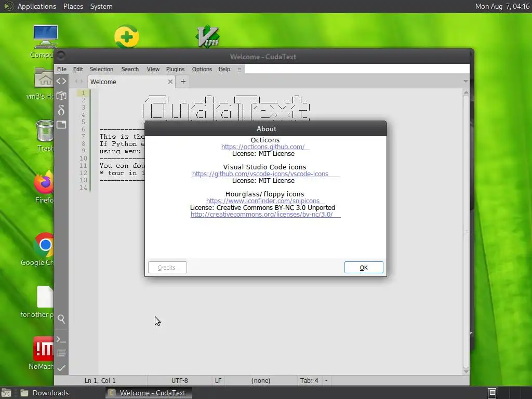Click OK in the About dialog
Screen dimensions: 532x399
364,268
